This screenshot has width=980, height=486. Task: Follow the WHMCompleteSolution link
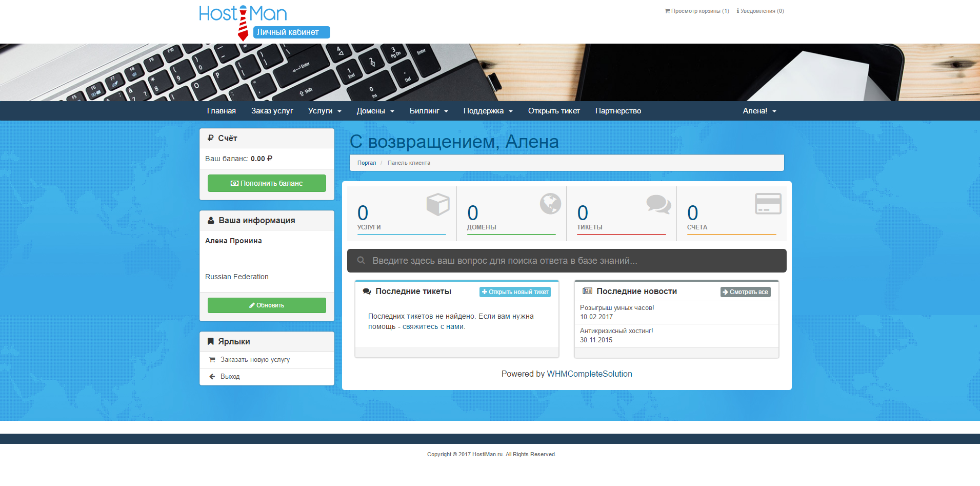pos(589,374)
